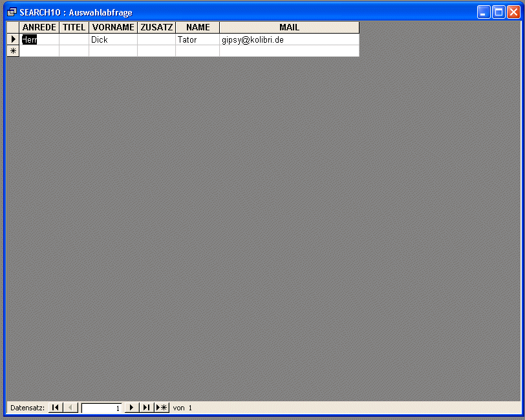Click the record number input field
The image size is (525, 420).
102,408
